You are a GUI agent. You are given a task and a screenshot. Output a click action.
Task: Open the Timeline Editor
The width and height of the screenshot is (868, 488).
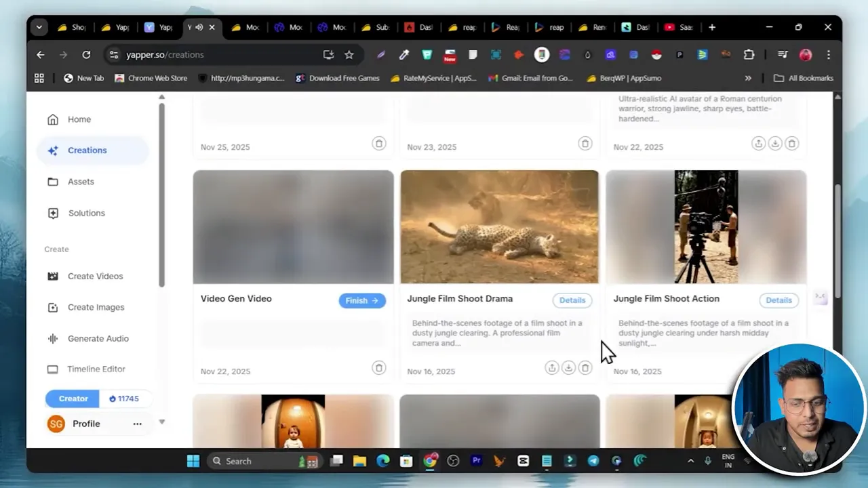click(x=96, y=369)
